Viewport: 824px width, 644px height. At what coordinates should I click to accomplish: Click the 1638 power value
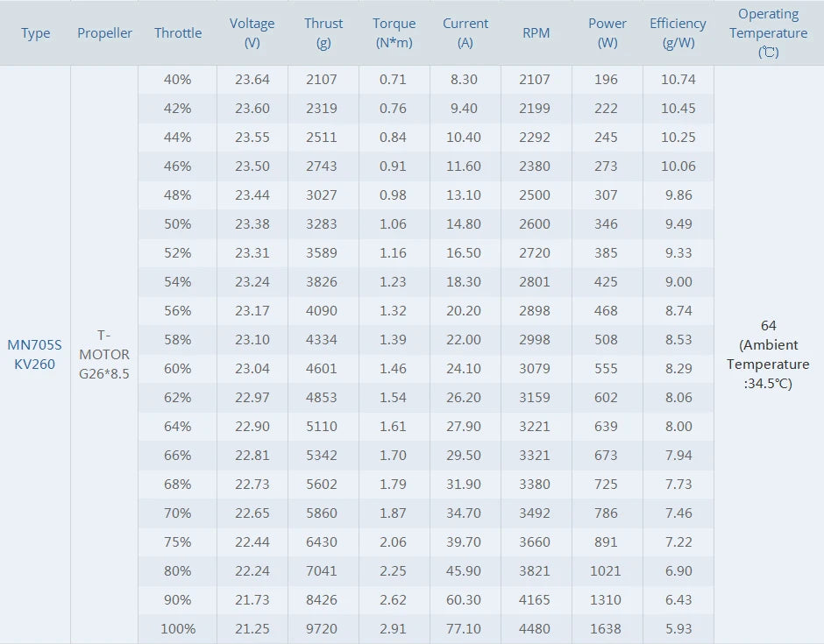pos(606,628)
